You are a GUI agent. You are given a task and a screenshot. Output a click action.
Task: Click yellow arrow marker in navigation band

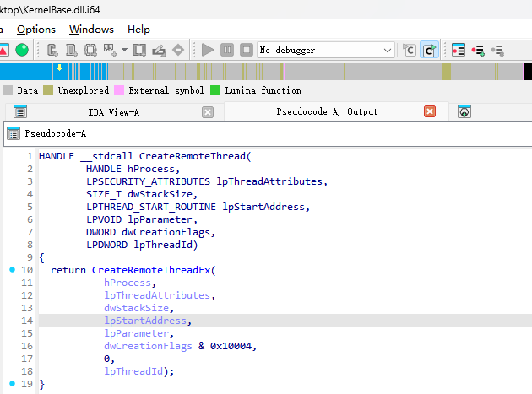[59, 67]
